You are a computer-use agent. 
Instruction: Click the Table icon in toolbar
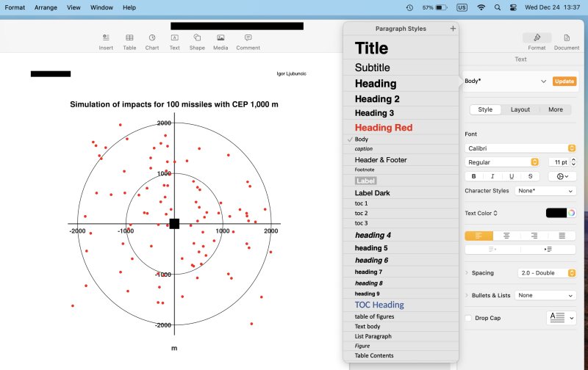(x=129, y=41)
